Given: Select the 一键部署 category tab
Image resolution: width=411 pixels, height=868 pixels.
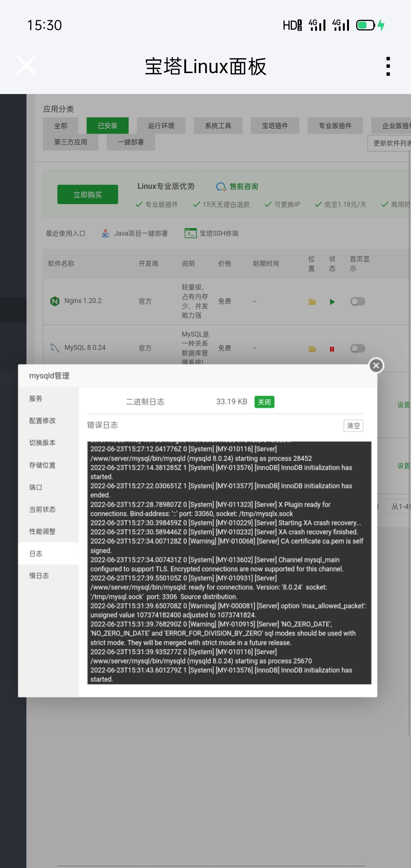Looking at the screenshot, I should click(x=131, y=142).
